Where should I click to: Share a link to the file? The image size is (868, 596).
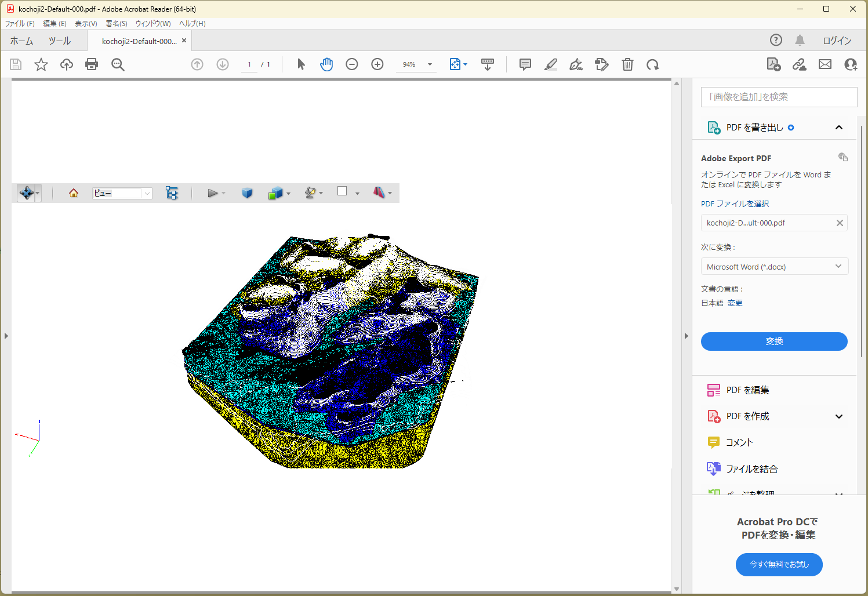pos(800,64)
